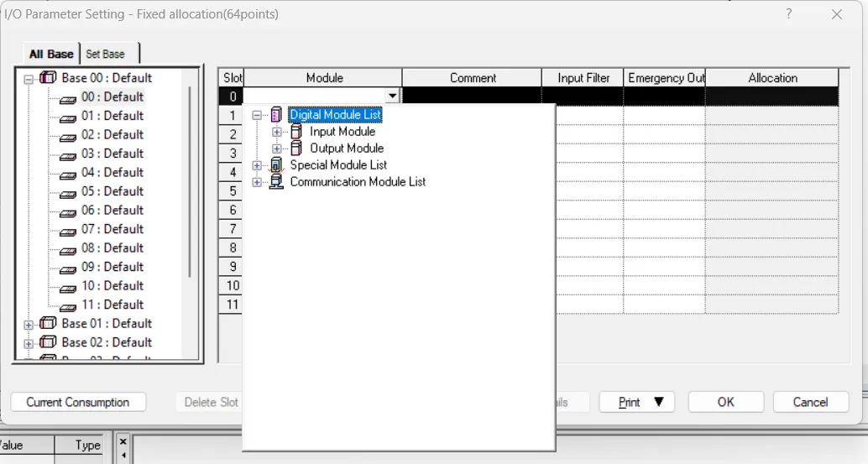This screenshot has width=868, height=464.
Task: Select Communication Module List item
Action: point(358,182)
